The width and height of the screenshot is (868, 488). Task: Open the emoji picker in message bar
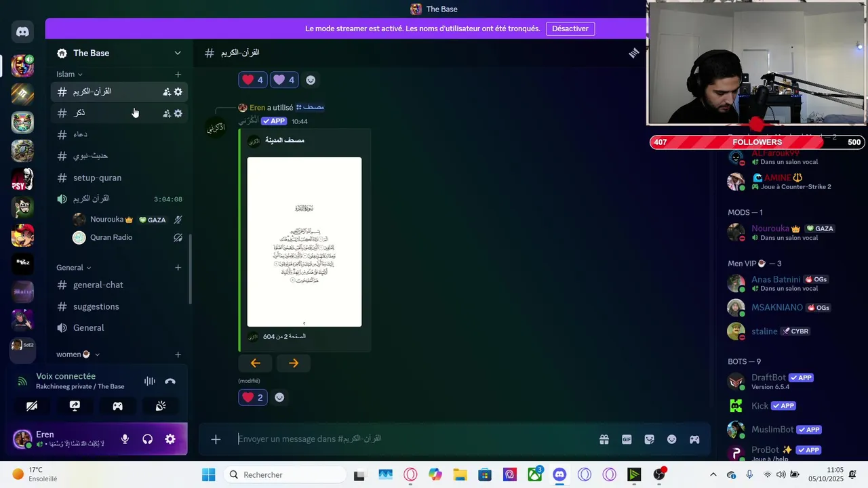671,439
